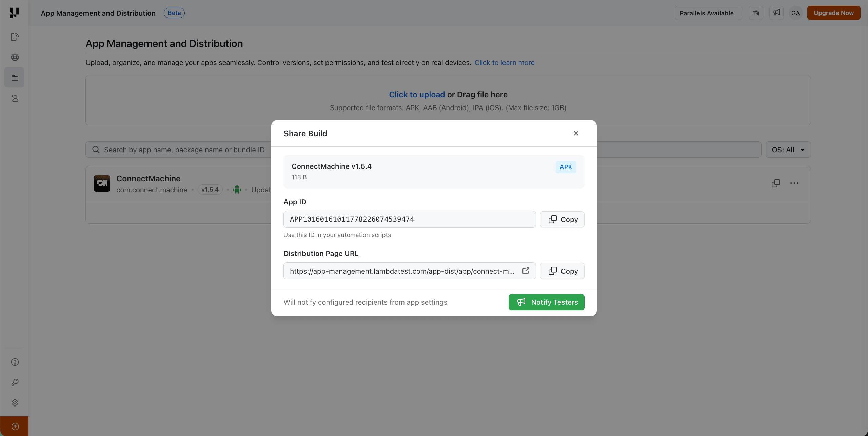Click the Parallels Available button
The image size is (868, 436).
(x=708, y=13)
